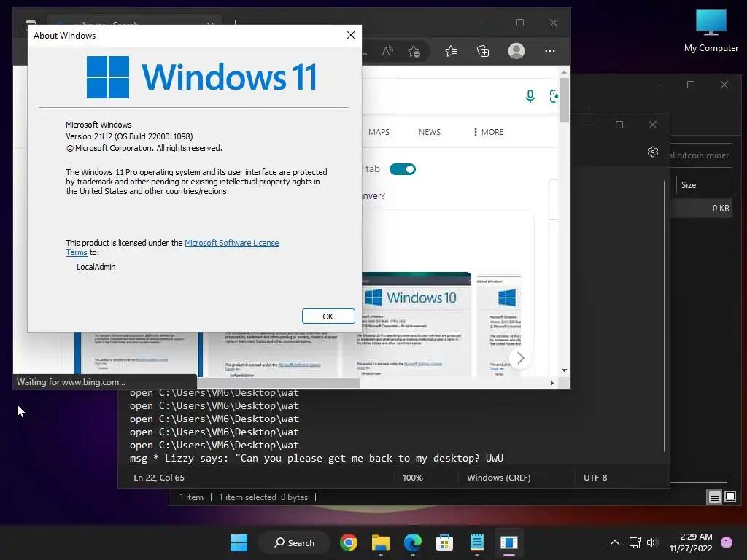Click Bing visual search camera icon
This screenshot has height=560, width=747.
tap(554, 96)
